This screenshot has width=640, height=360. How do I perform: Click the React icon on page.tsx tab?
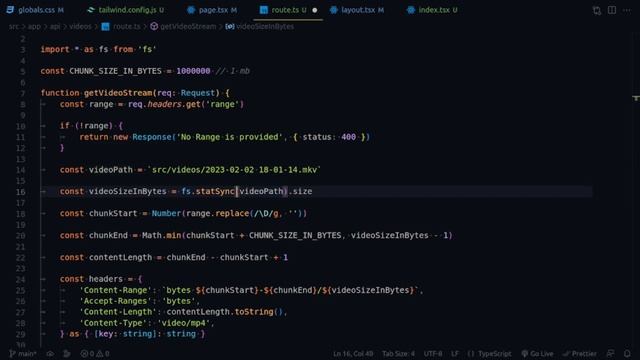point(191,10)
